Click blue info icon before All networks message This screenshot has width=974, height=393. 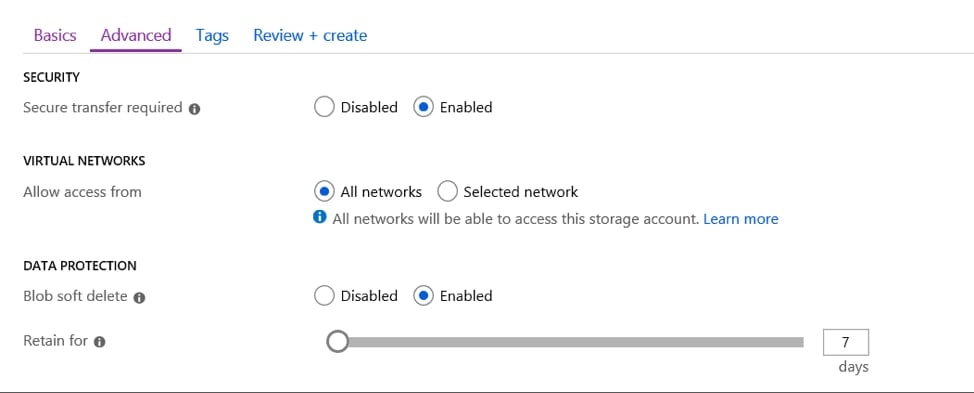pyautogui.click(x=319, y=217)
